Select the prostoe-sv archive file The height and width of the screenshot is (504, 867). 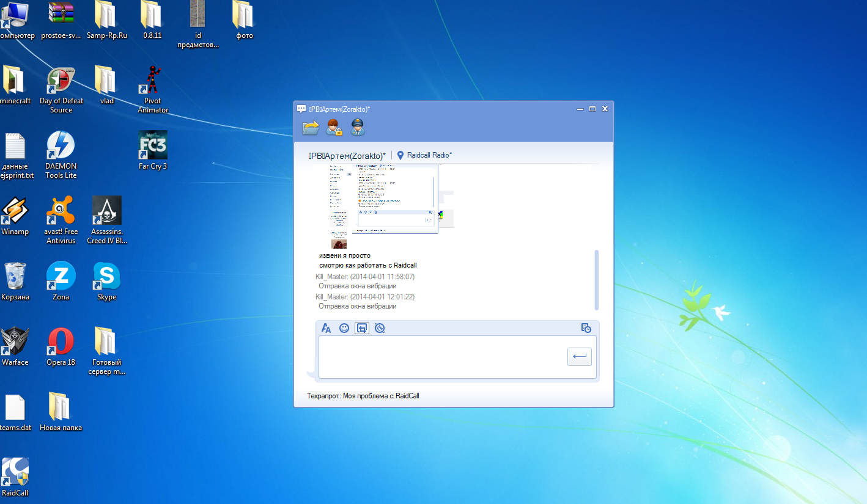point(61,20)
